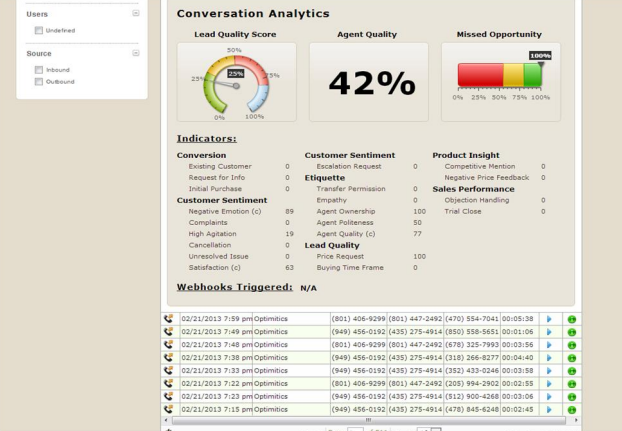The image size is (622, 431).
Task: Play the recording of the 7:38 pm call
Action: tap(549, 358)
